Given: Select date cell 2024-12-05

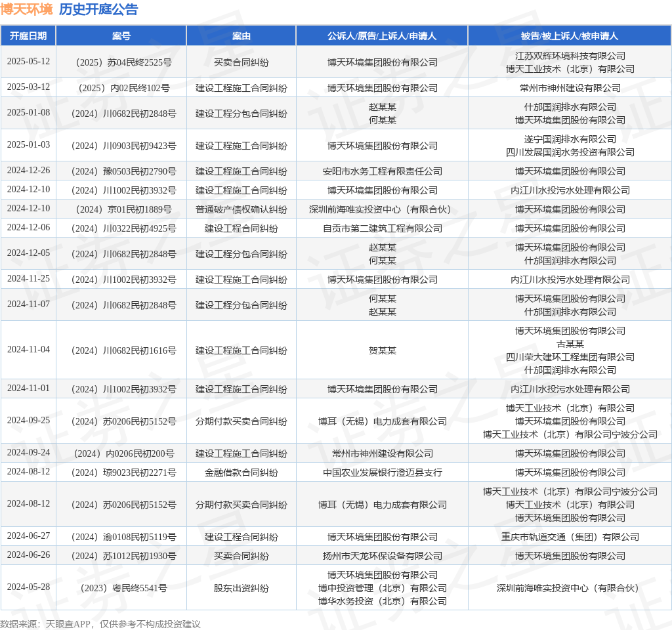Looking at the screenshot, I should (x=28, y=253).
